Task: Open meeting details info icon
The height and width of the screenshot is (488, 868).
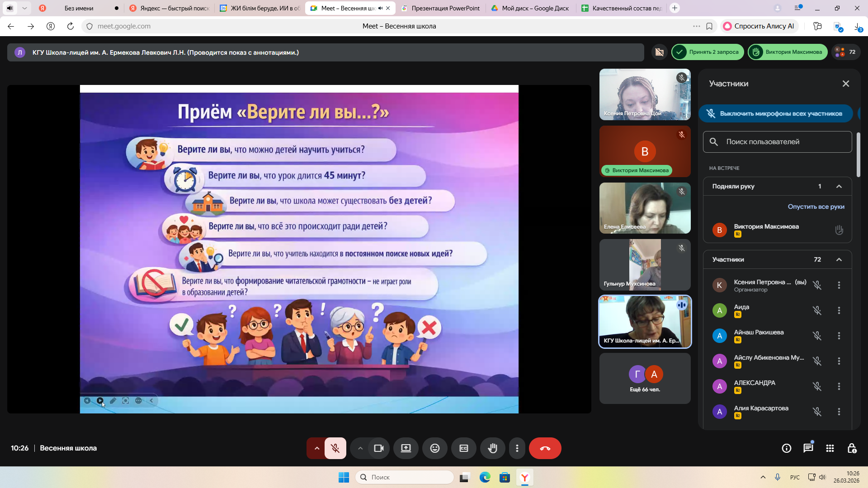Action: click(787, 448)
